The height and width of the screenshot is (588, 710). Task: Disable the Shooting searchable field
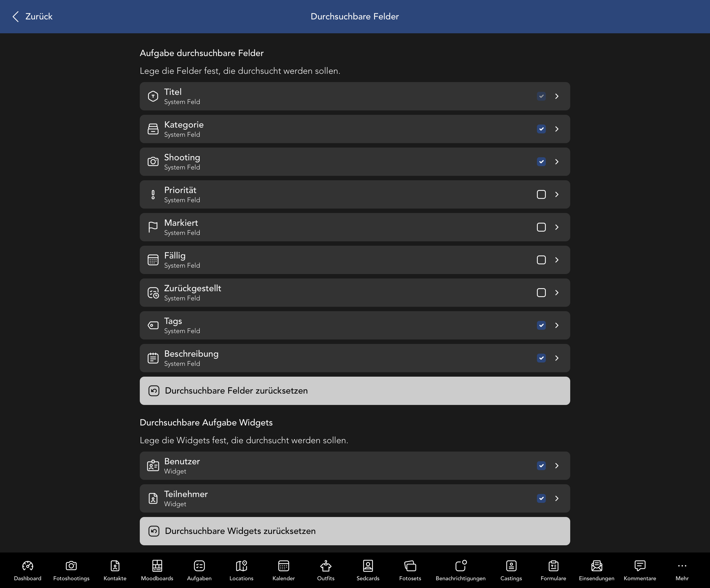[x=541, y=162]
